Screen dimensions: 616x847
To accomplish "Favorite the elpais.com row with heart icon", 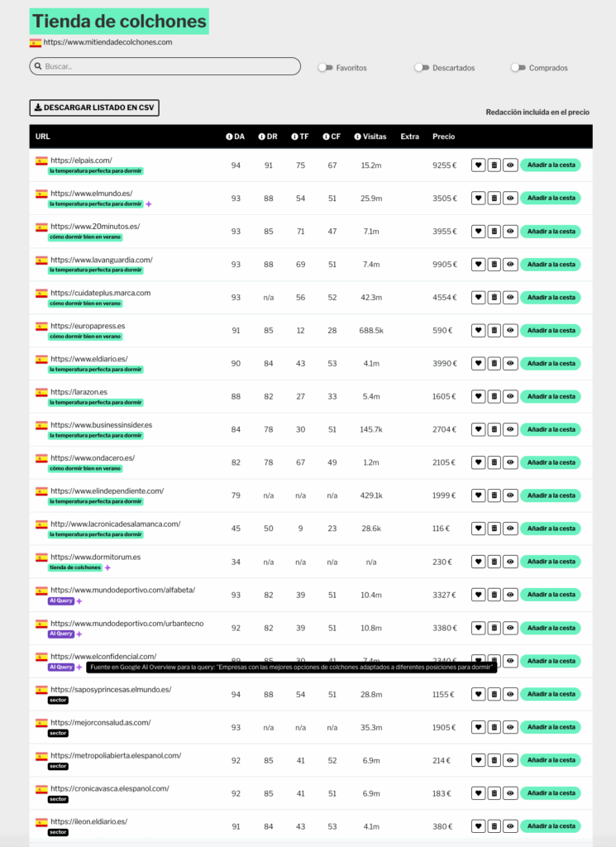I will click(478, 165).
